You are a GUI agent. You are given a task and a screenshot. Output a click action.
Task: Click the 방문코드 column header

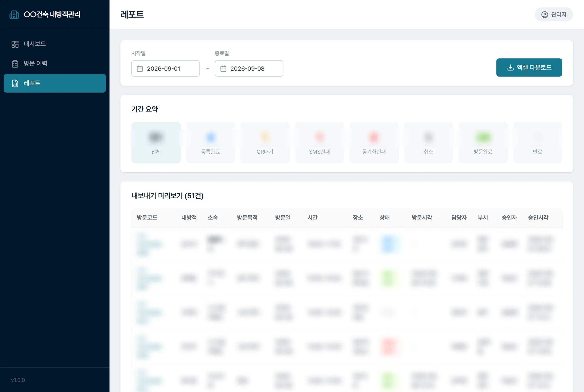[x=147, y=218]
